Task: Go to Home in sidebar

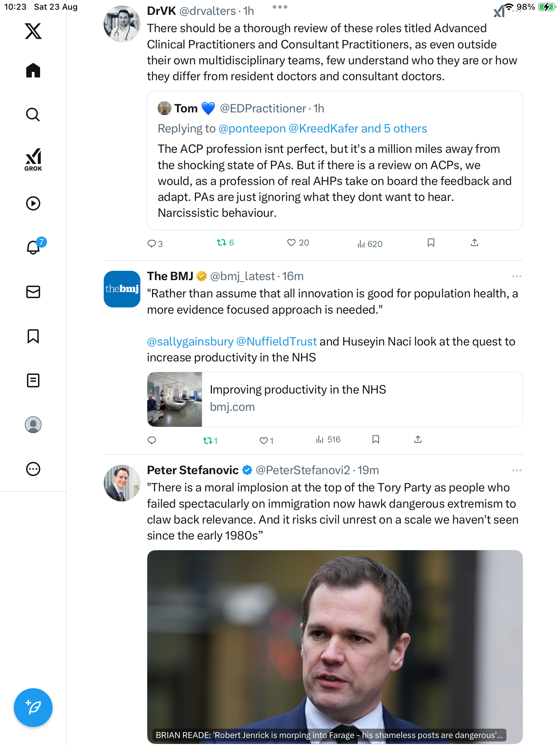Action: (x=33, y=71)
